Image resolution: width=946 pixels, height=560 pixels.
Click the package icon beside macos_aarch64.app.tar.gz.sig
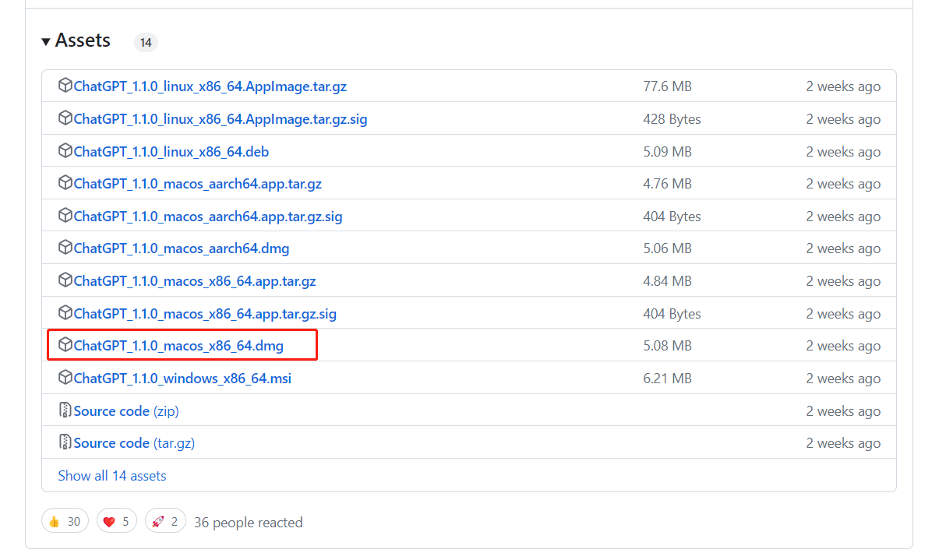65,216
